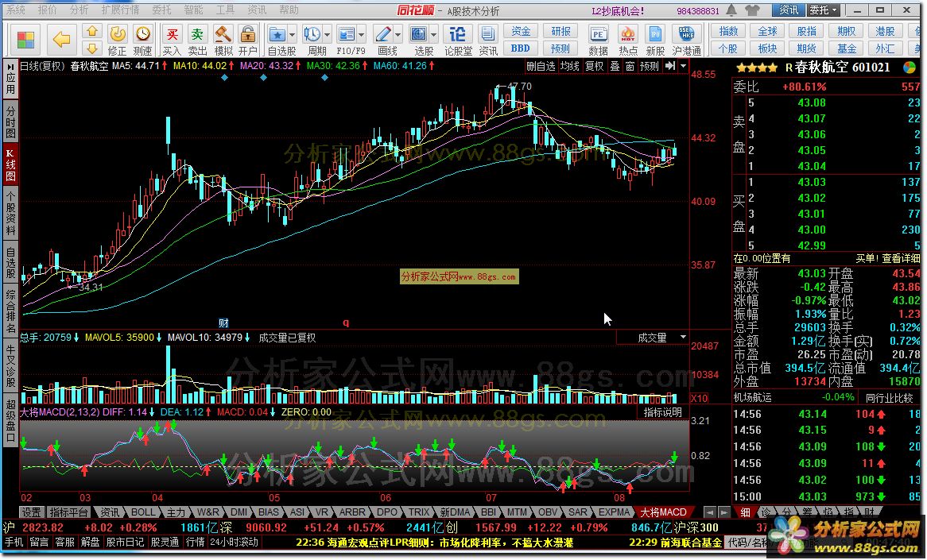This screenshot has width=927, height=560.
Task: Go back with the yellow left arrow
Action: click(61, 40)
